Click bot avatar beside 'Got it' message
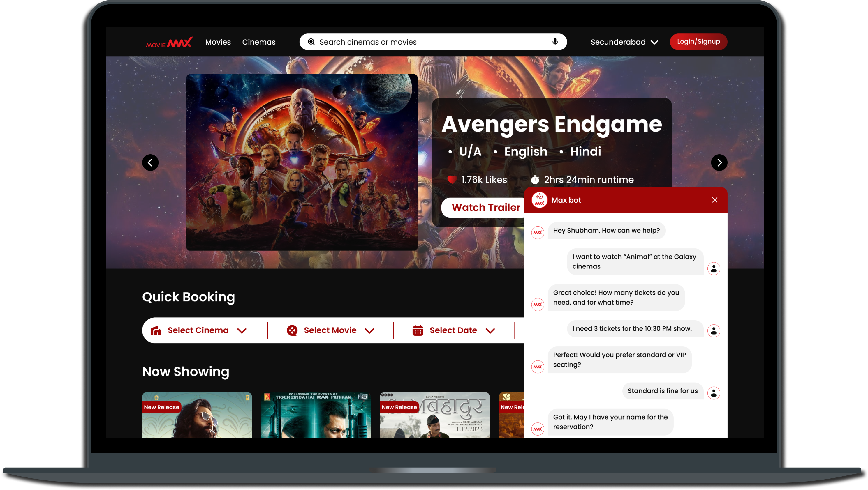 click(538, 429)
